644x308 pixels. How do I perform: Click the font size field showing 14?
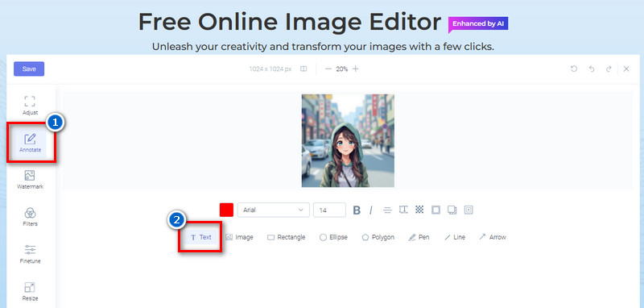point(329,210)
